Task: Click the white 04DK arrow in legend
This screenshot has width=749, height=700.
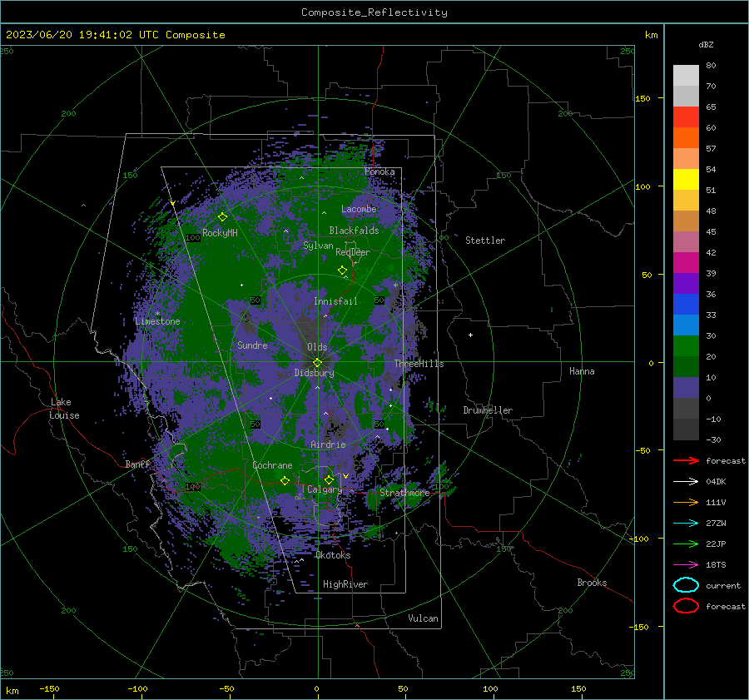Action: [686, 481]
